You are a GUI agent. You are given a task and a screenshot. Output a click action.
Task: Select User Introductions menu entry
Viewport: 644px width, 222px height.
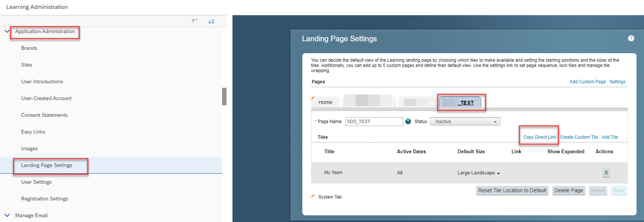pyautogui.click(x=42, y=81)
